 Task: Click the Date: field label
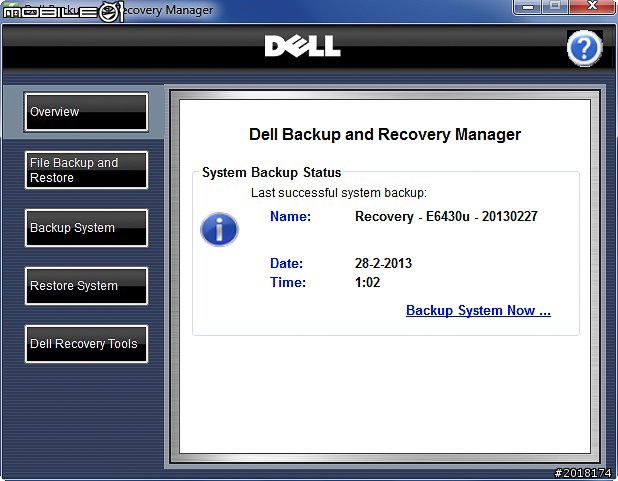[x=287, y=263]
